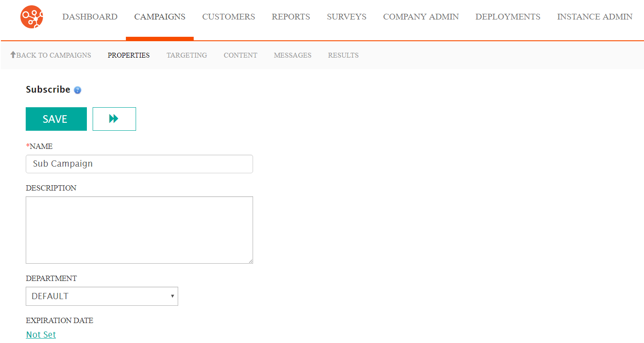This screenshot has width=644, height=343.
Task: Open the Instance Admin menu
Action: point(595,17)
